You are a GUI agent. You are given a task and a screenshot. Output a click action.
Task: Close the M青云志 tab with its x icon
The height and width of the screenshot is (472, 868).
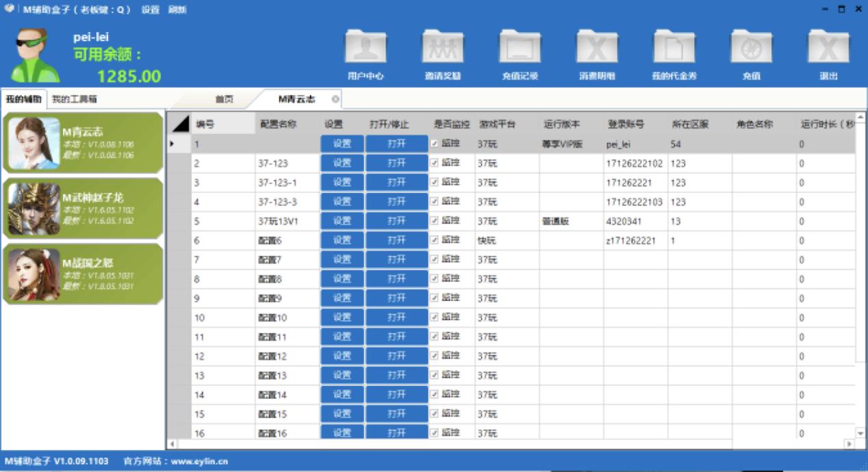[335, 99]
